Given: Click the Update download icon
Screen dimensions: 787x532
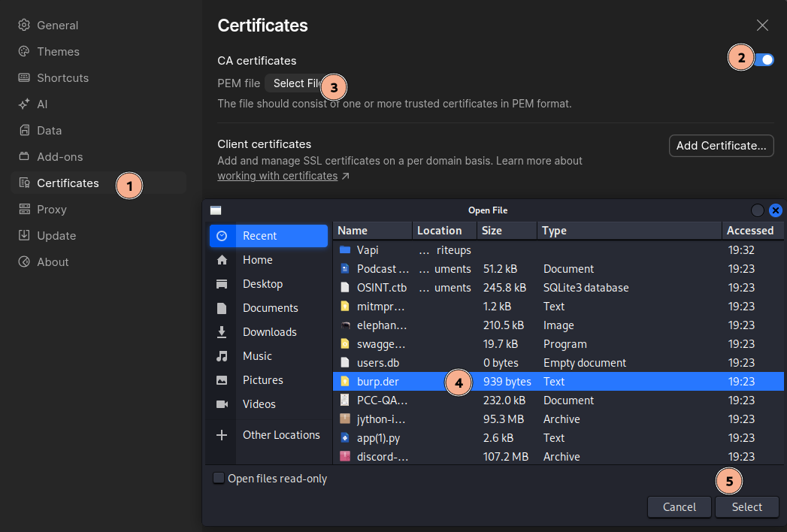Looking at the screenshot, I should tap(24, 235).
